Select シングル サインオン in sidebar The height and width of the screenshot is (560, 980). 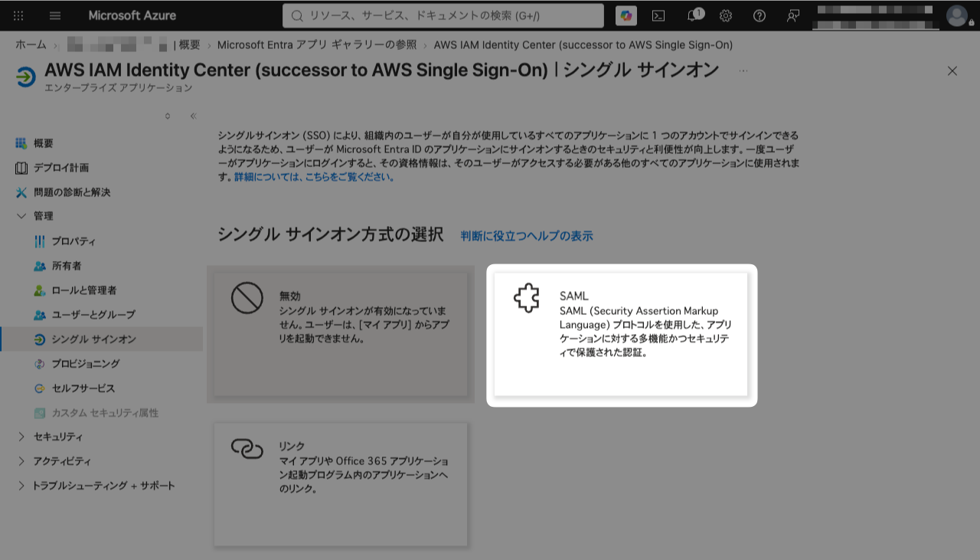pyautogui.click(x=101, y=339)
